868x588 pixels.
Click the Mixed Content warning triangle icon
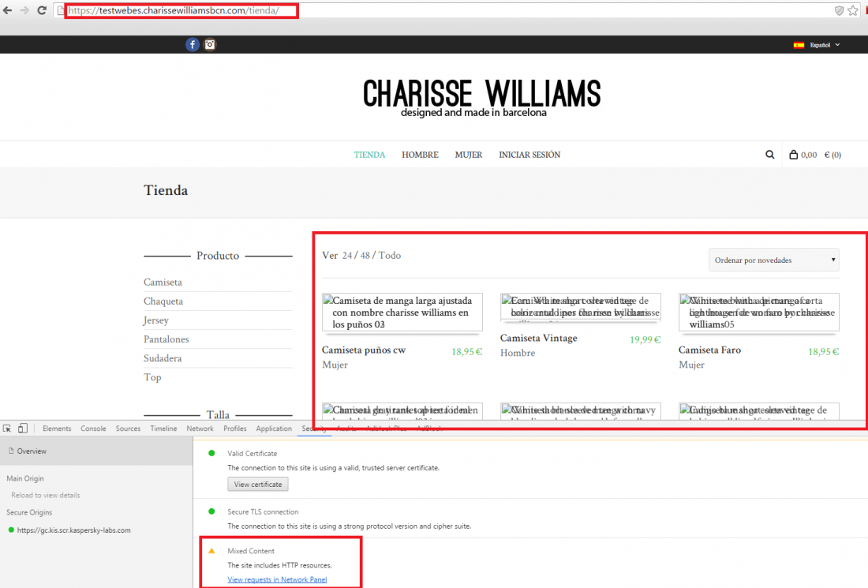click(x=211, y=551)
